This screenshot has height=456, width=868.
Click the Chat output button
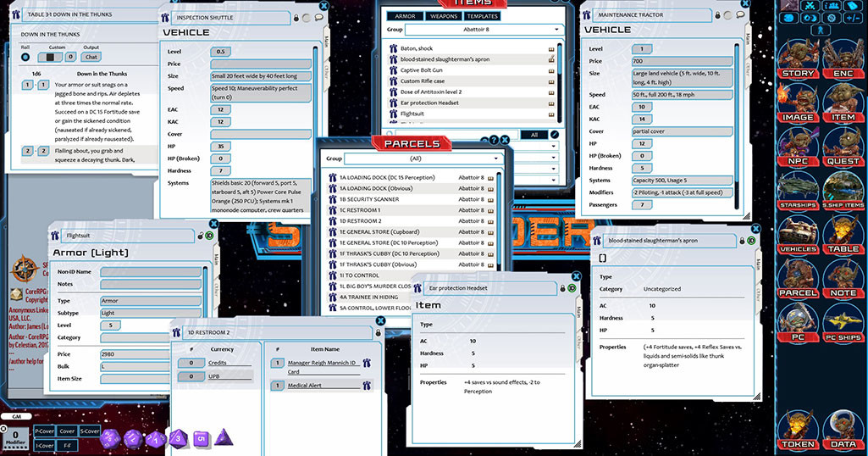tap(91, 57)
